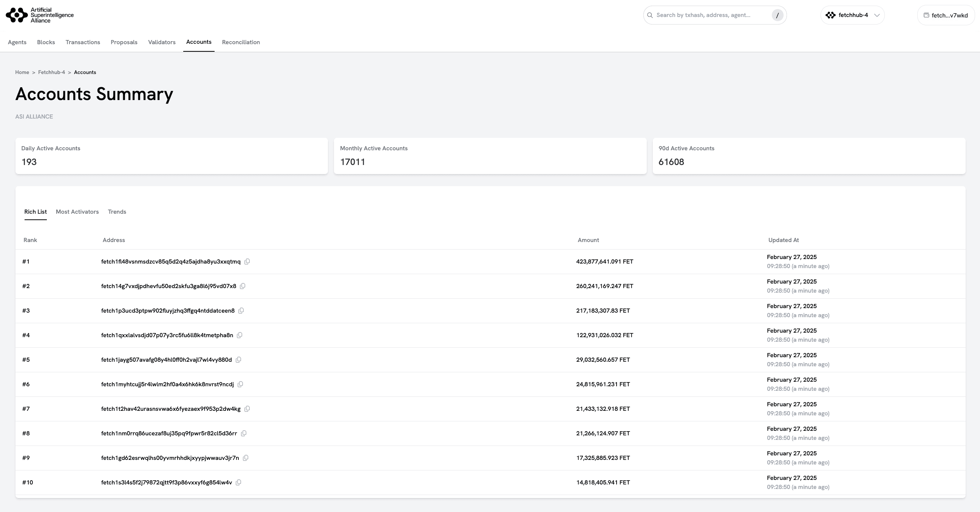
Task: Navigate to Transactions section
Action: pos(83,42)
